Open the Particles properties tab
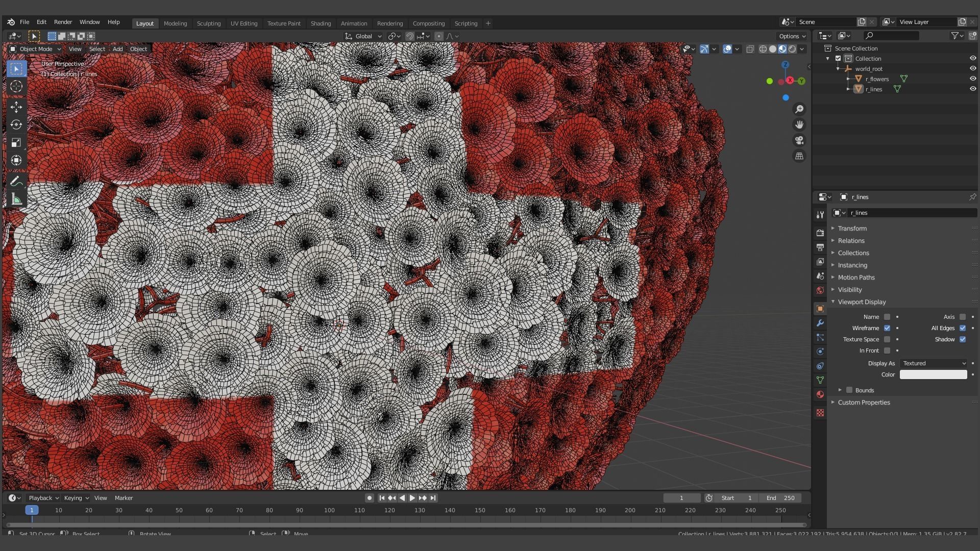Viewport: 980px width, 551px height. [x=820, y=337]
